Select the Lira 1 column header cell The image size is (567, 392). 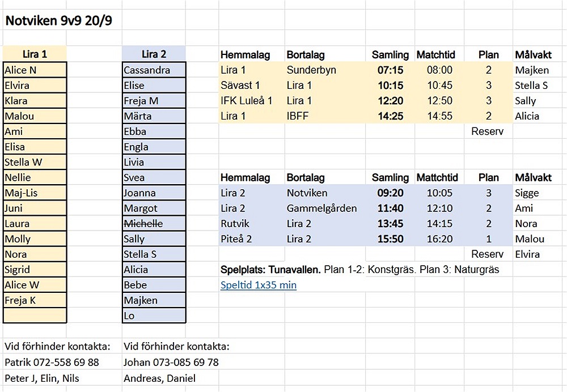pyautogui.click(x=35, y=54)
